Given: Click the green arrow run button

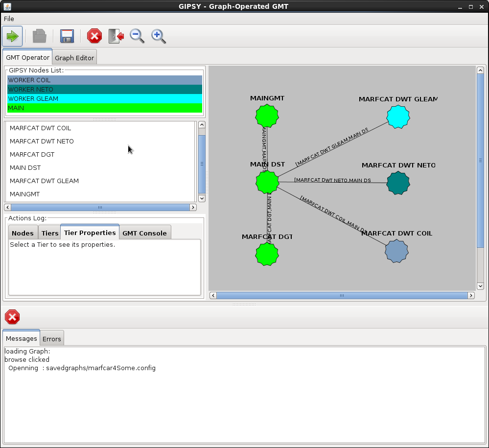Looking at the screenshot, I should (12, 36).
